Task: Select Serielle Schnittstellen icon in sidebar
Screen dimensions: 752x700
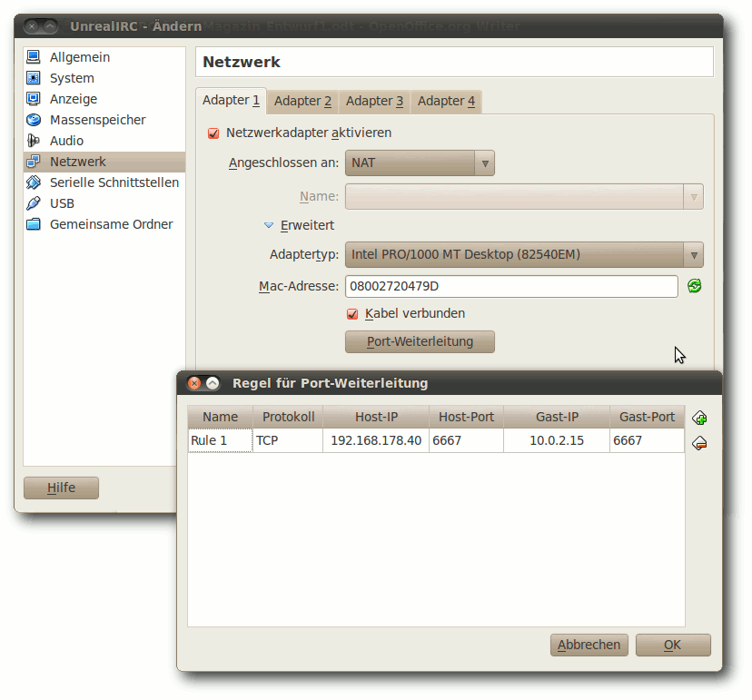Action: click(x=34, y=182)
